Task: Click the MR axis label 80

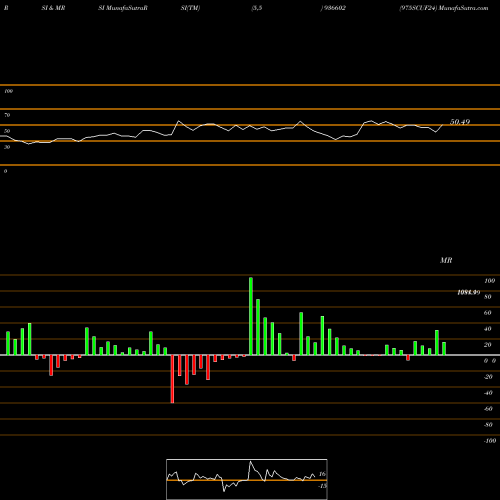Action: tap(488, 297)
